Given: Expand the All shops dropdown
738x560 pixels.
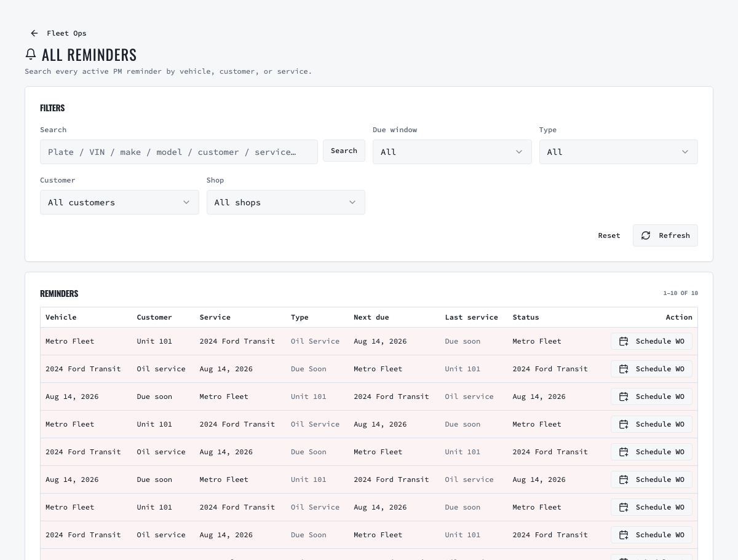Looking at the screenshot, I should click(286, 202).
